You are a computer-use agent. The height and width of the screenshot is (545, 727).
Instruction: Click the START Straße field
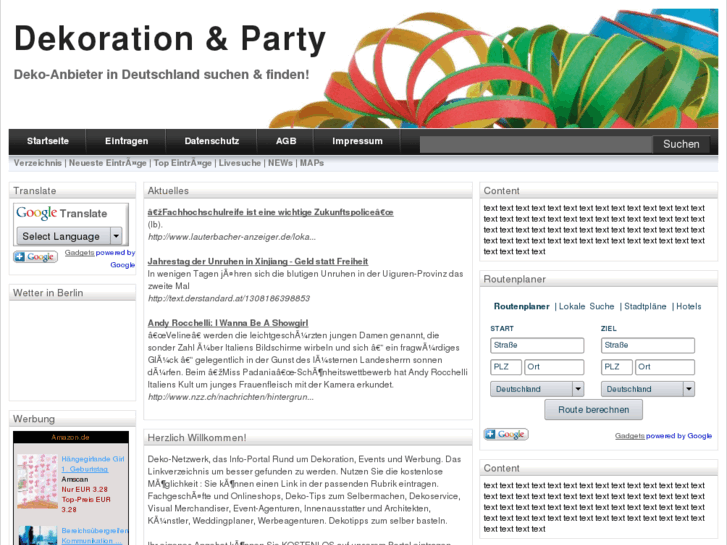pyautogui.click(x=537, y=345)
